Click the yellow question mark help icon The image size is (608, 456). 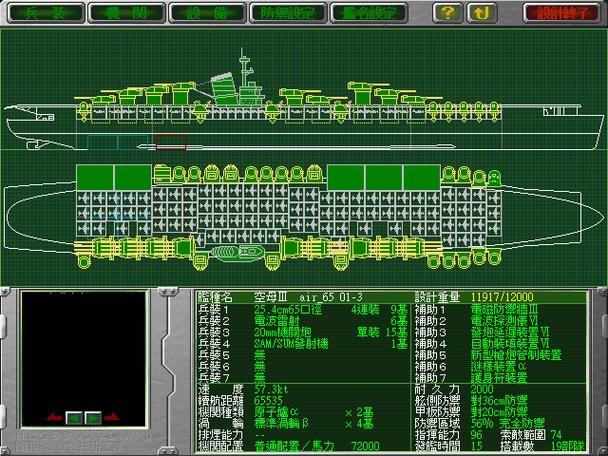(450, 13)
